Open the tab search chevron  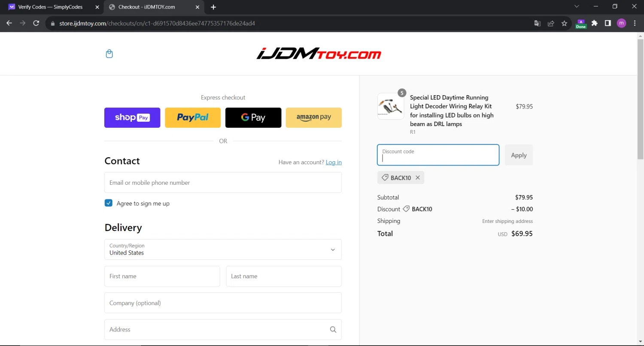click(x=577, y=6)
